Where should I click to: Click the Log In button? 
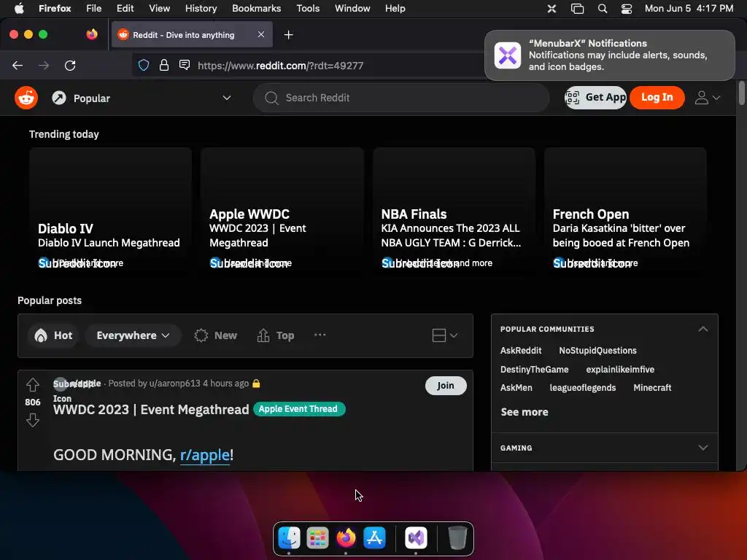pyautogui.click(x=657, y=98)
